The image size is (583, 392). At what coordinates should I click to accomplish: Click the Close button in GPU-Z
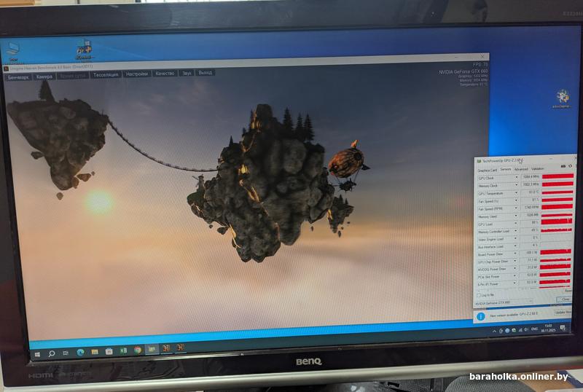(565, 299)
